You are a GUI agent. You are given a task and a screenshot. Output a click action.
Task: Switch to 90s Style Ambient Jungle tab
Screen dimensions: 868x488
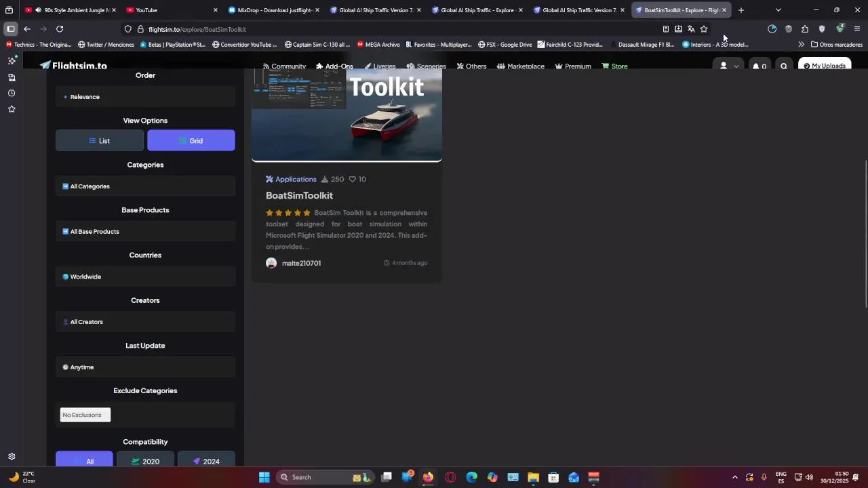click(x=70, y=10)
